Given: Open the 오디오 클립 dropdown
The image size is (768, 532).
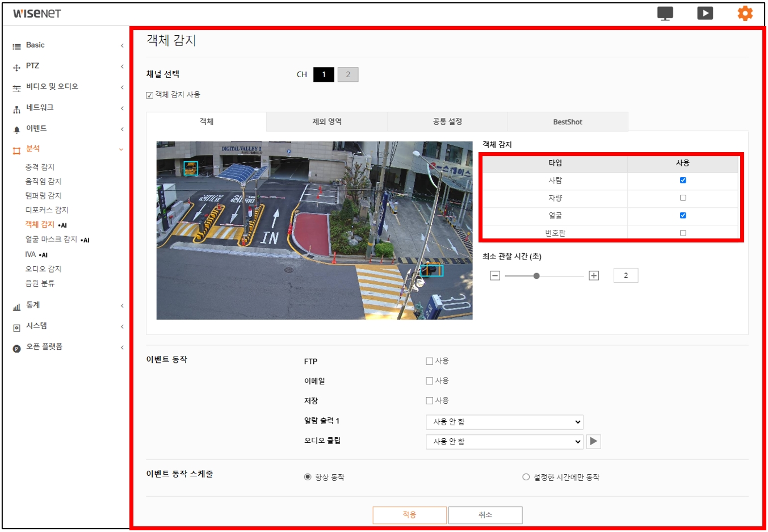Looking at the screenshot, I should (x=504, y=442).
